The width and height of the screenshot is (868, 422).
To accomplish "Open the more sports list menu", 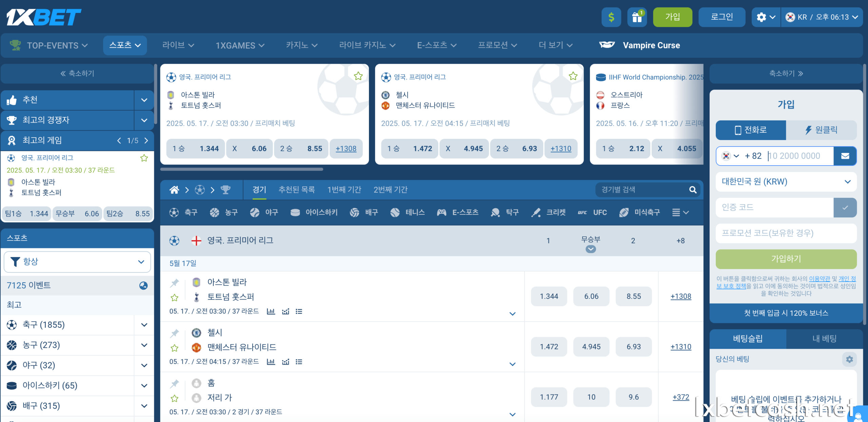I will click(680, 212).
